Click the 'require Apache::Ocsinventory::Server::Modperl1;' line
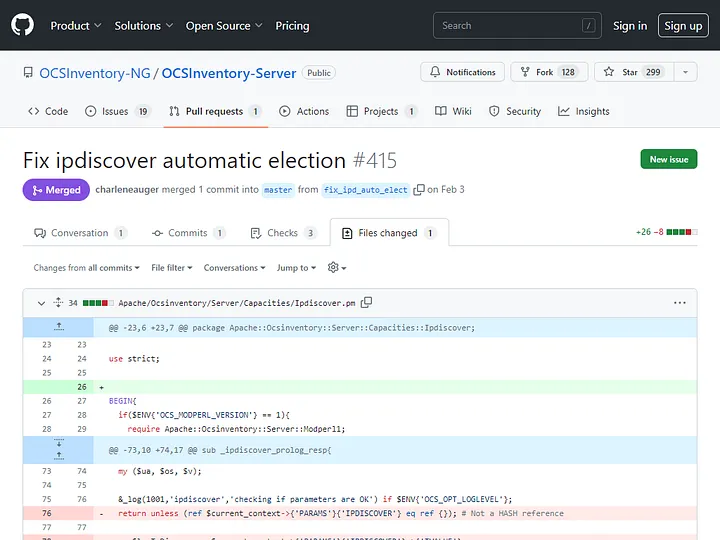720x540 pixels. pos(236,429)
